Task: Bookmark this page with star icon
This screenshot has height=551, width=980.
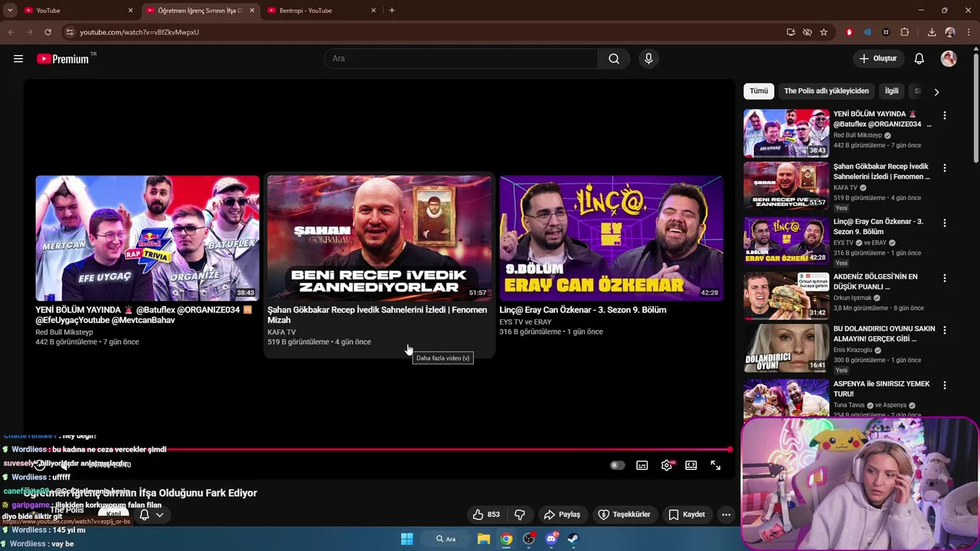Action: pyautogui.click(x=824, y=32)
